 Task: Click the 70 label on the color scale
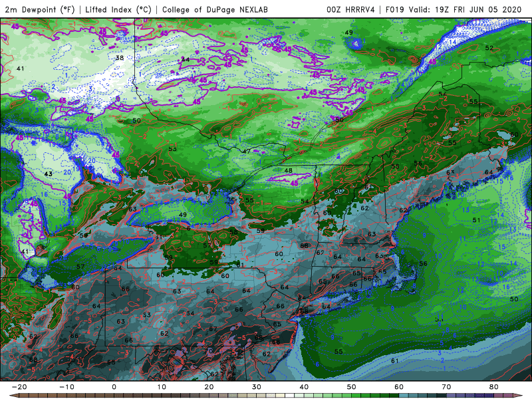point(446,387)
